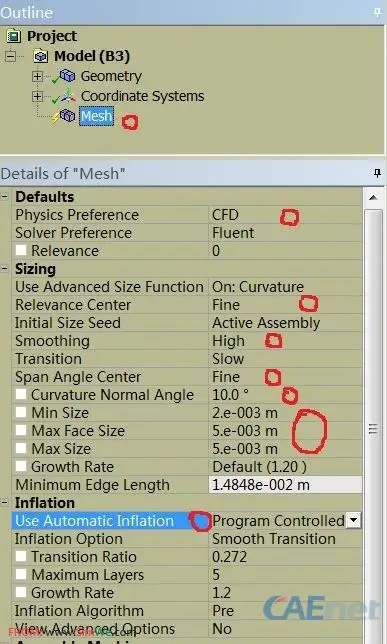Click the Model (B3) cube icon
This screenshot has width=387, height=644.
(40, 56)
